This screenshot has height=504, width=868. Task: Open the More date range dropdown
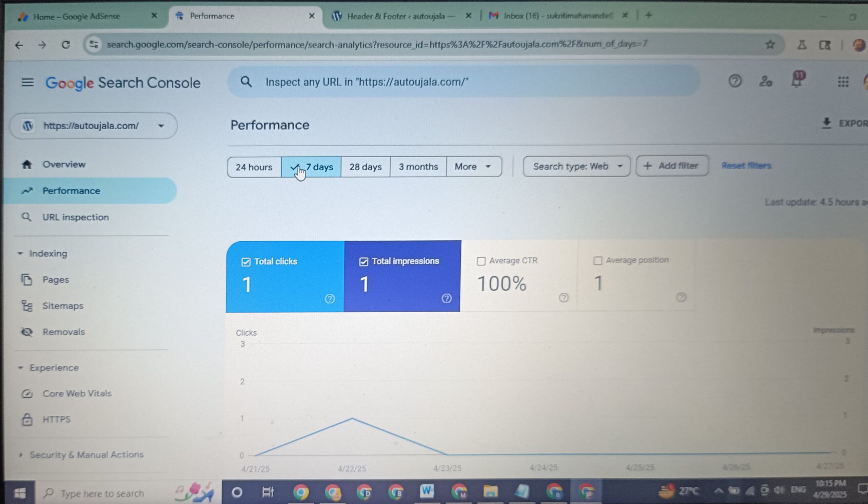tap(474, 167)
